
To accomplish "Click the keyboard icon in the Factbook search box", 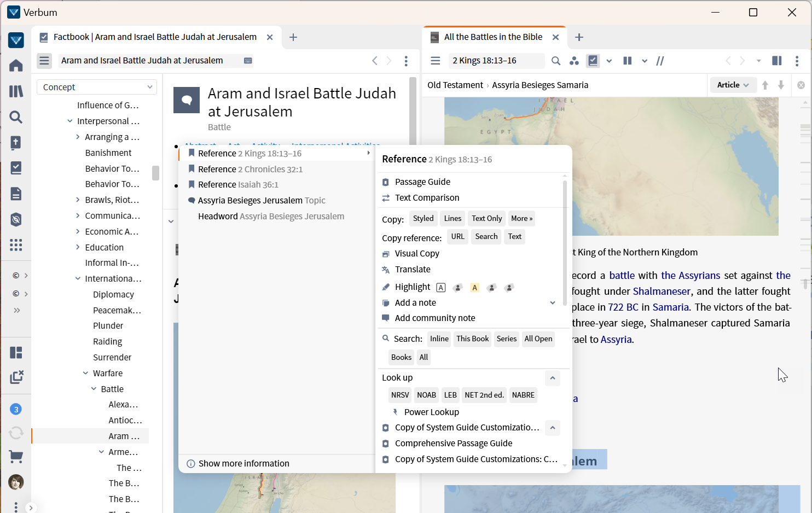I will [248, 61].
